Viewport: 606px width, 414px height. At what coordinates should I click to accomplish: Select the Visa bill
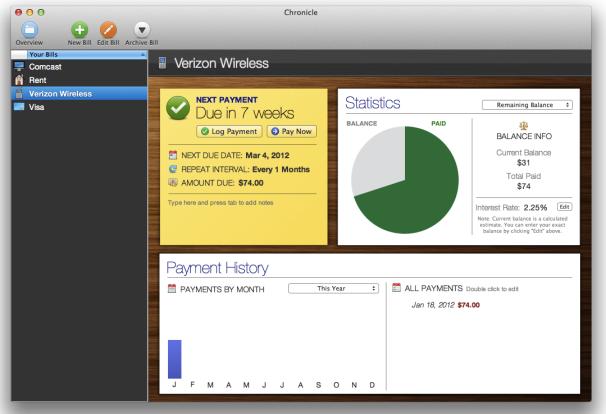tap(79, 107)
